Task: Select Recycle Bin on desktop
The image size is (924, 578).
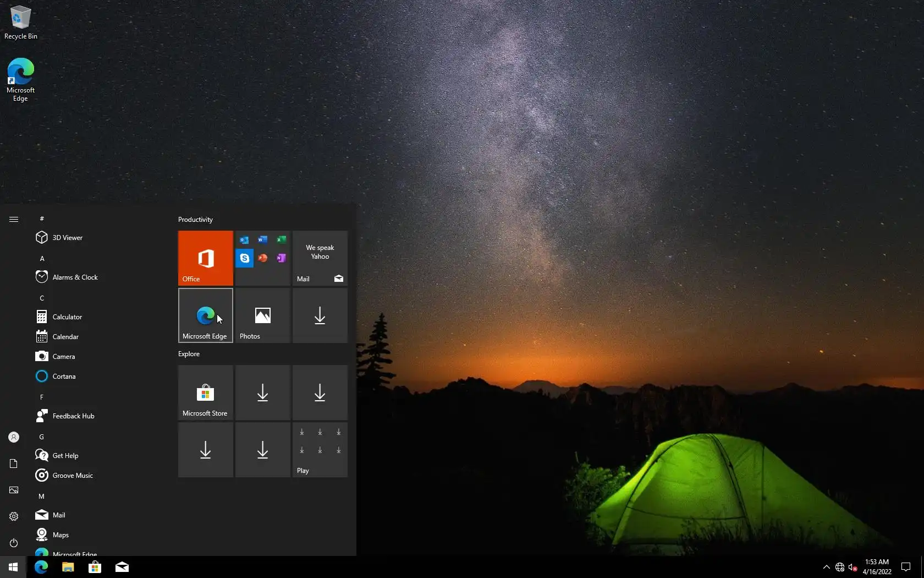Action: [21, 23]
